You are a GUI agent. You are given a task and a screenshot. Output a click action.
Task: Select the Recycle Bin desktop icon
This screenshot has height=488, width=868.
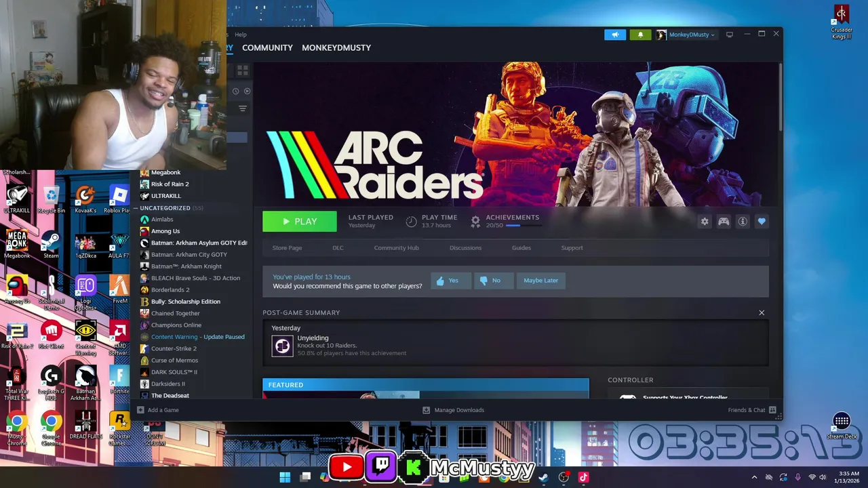[x=52, y=200]
